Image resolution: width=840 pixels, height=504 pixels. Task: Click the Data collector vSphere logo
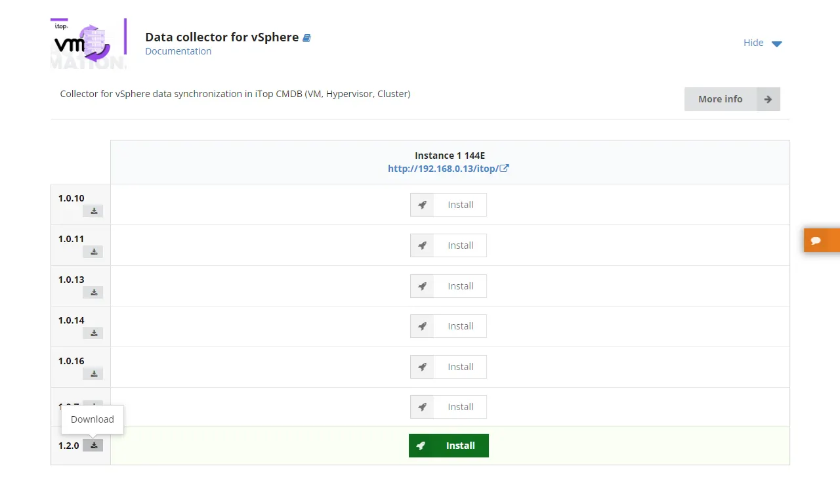click(89, 44)
